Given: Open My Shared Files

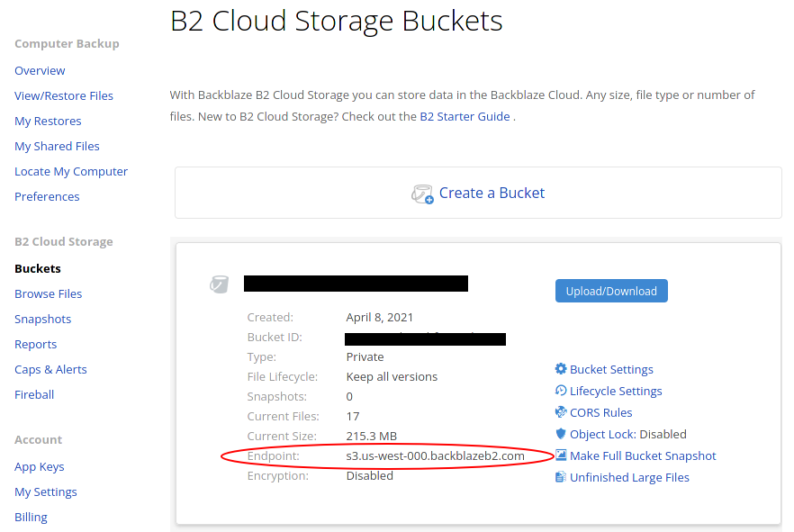Looking at the screenshot, I should (57, 147).
